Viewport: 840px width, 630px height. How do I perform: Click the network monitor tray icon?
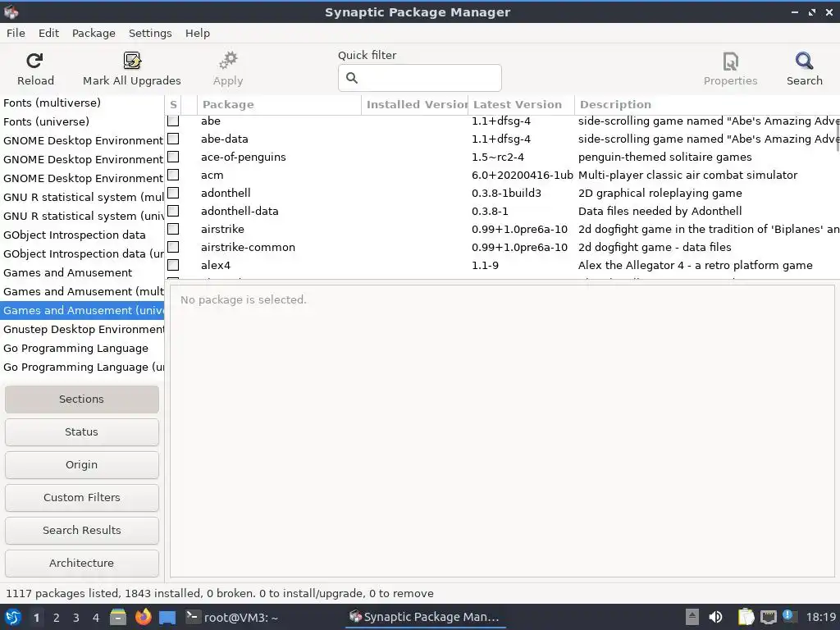[x=768, y=617]
